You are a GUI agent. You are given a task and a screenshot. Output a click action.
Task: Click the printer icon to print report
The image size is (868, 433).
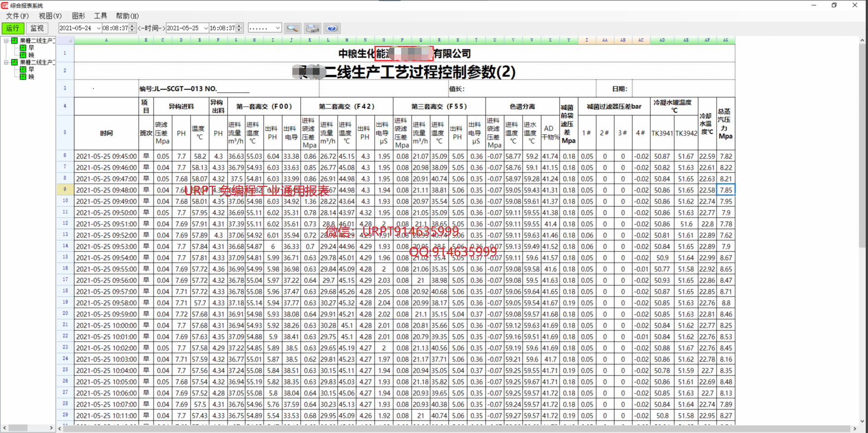(x=312, y=28)
